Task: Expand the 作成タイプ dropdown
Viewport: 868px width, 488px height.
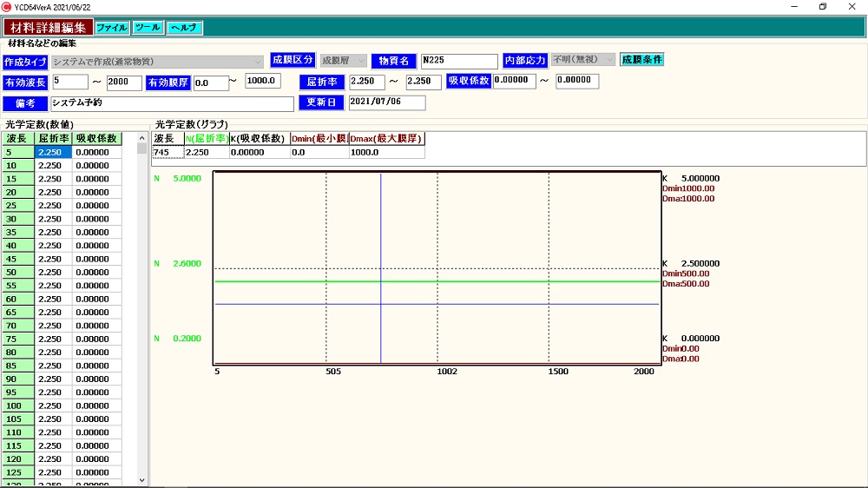Action: [258, 62]
